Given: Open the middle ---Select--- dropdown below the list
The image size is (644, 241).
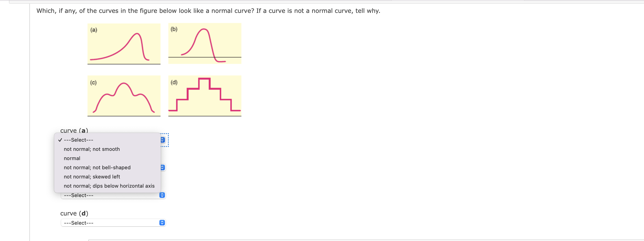Looking at the screenshot, I should point(113,195).
